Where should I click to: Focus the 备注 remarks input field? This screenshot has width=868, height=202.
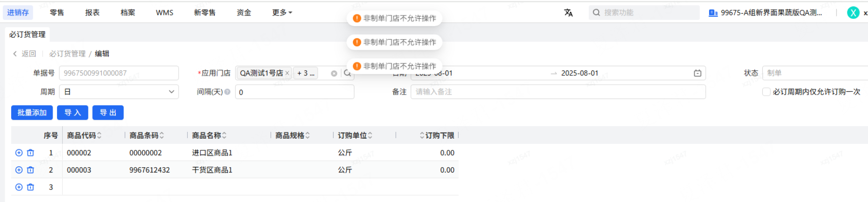tap(558, 92)
